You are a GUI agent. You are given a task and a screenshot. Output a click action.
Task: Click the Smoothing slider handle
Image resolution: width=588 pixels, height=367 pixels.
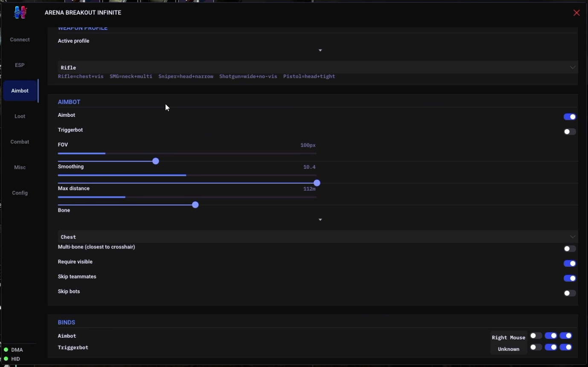(x=317, y=183)
